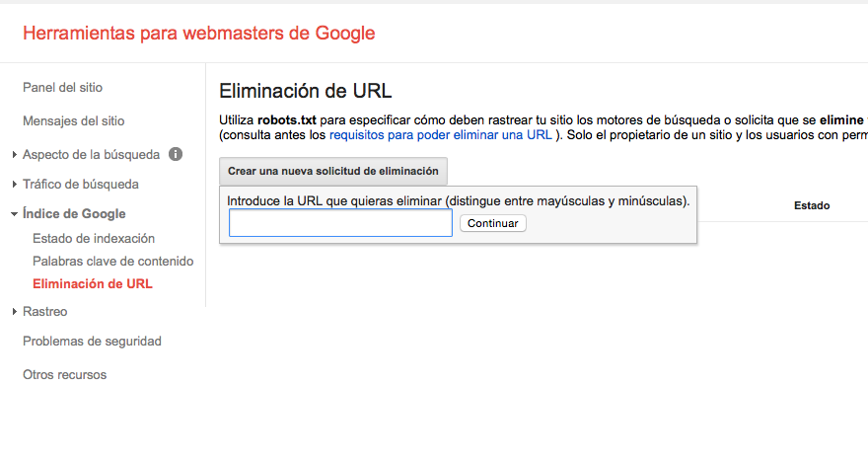Select Aspecto de la búsqueda menu label
868x462 pixels.
(x=92, y=155)
